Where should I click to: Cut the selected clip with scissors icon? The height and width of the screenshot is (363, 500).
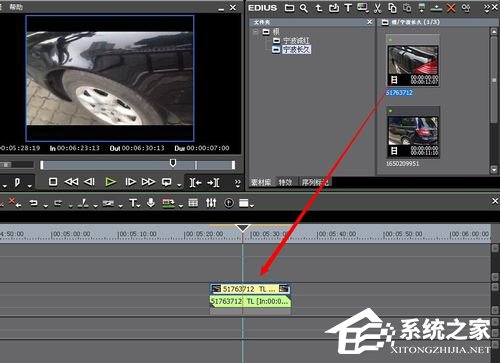click(x=377, y=8)
